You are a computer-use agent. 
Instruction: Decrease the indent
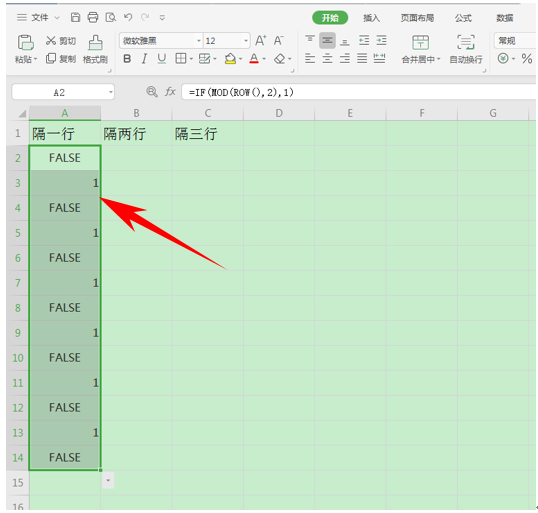(364, 40)
